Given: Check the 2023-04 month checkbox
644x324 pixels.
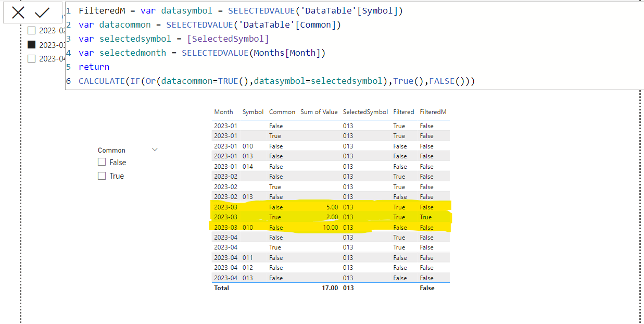Looking at the screenshot, I should pyautogui.click(x=31, y=58).
